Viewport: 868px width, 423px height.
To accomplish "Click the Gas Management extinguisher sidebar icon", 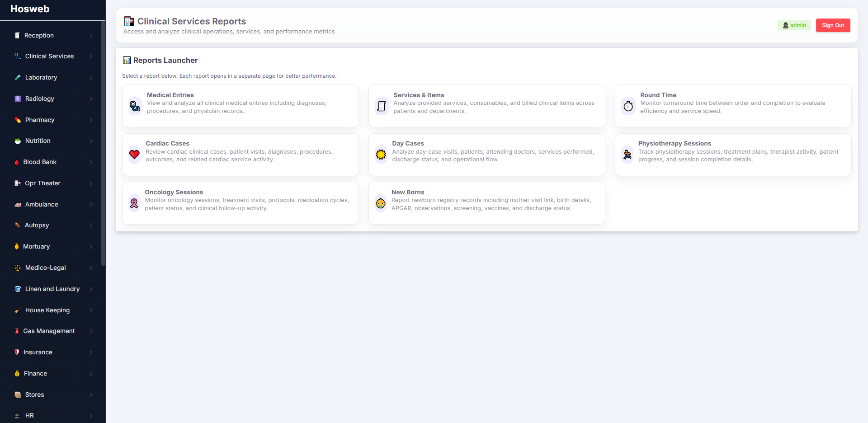I will (17, 331).
